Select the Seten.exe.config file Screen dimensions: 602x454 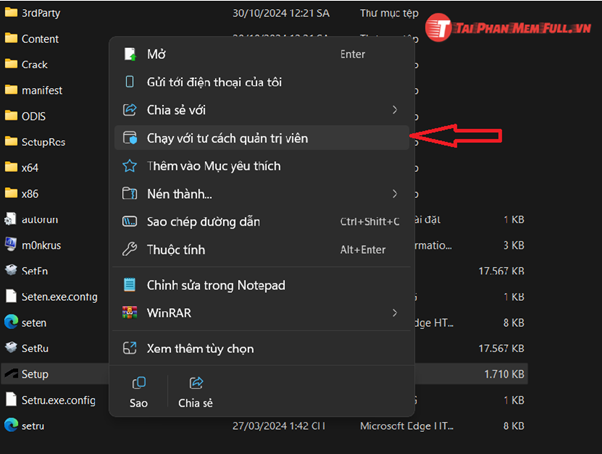58,297
